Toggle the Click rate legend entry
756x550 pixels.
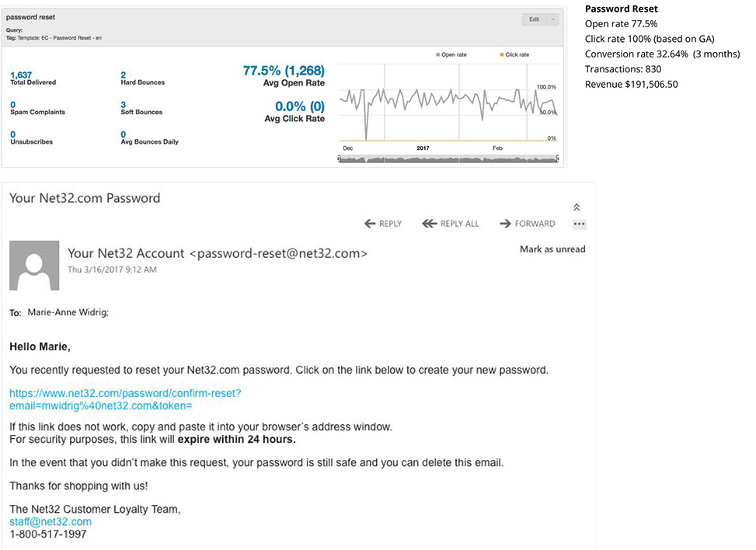(514, 54)
